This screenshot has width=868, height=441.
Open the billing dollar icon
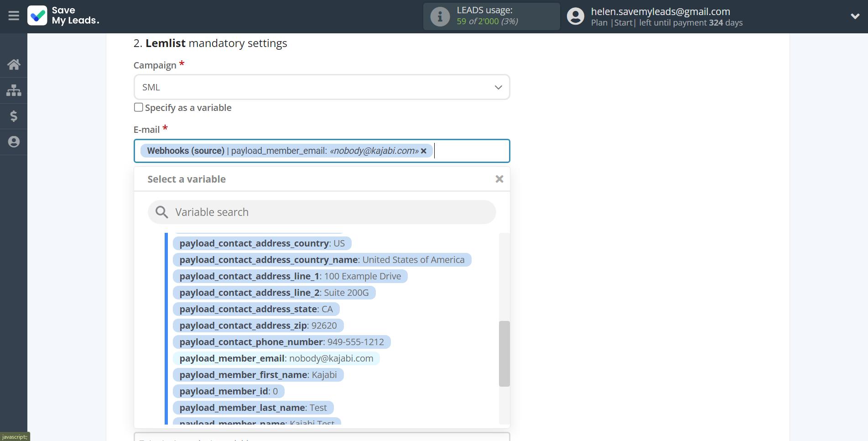pyautogui.click(x=14, y=116)
